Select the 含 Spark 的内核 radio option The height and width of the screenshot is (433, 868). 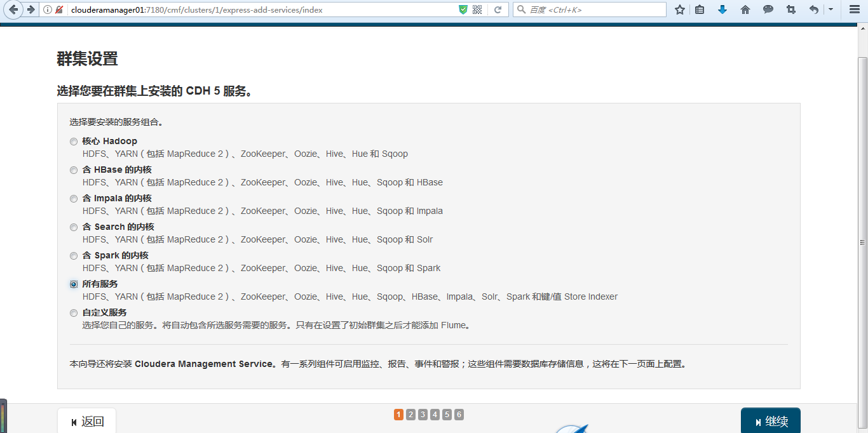pyautogui.click(x=74, y=256)
